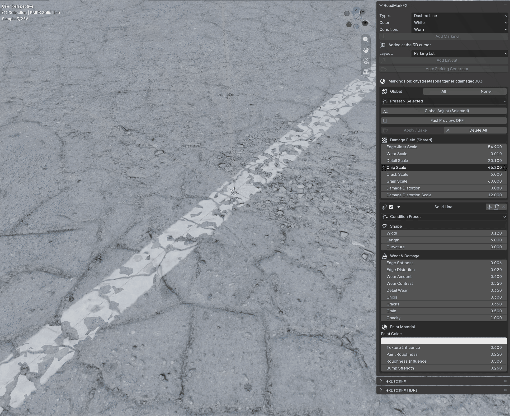Click the Wear & Damage section icon

coord(384,256)
